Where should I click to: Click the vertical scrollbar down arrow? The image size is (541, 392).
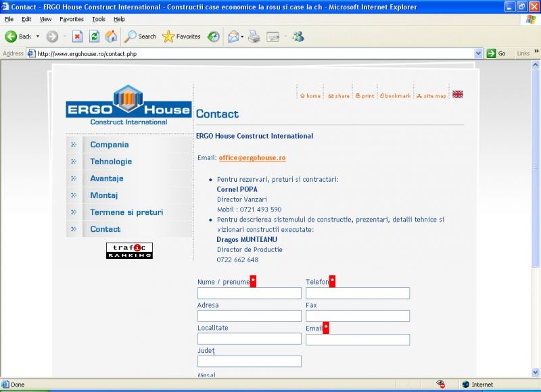click(536, 372)
